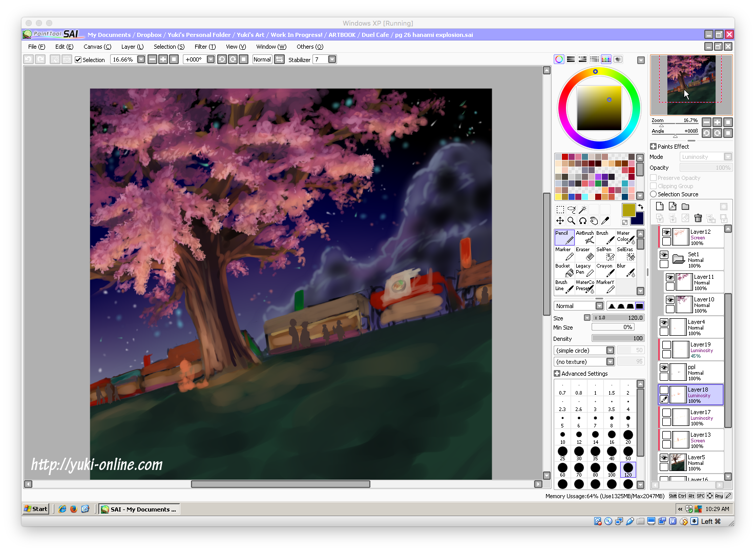Select the hand pan tool
This screenshot has width=756, height=552.
[594, 221]
